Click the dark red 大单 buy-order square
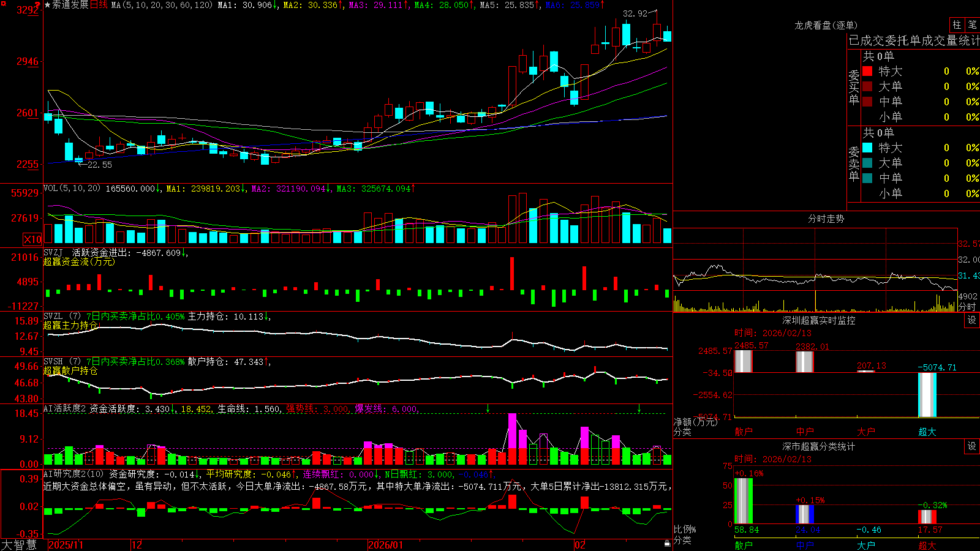Screen dimensions: 980x551 click(x=867, y=86)
